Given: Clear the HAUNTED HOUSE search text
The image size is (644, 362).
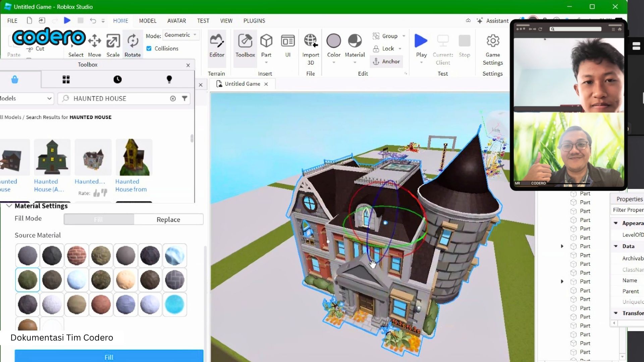Looking at the screenshot, I should [173, 99].
